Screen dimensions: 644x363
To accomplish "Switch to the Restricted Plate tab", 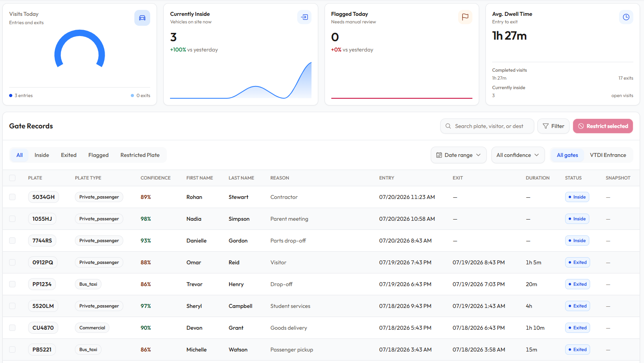I will tap(140, 155).
